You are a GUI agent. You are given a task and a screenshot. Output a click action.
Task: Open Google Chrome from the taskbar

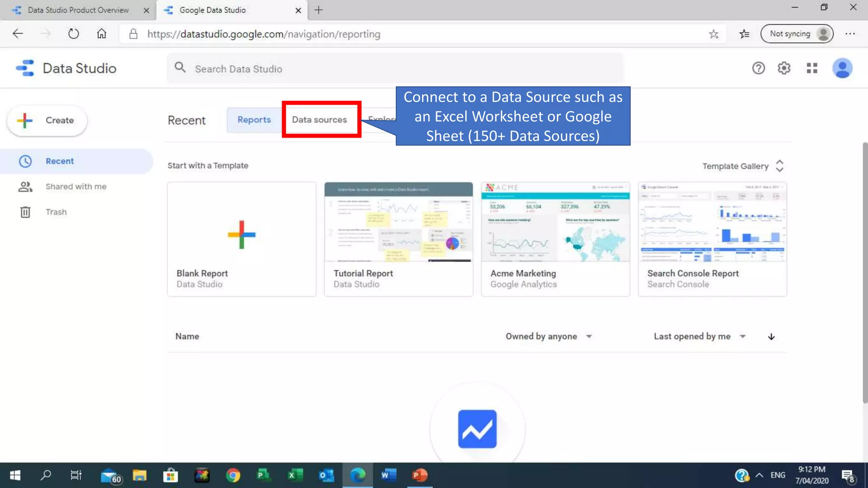[233, 475]
